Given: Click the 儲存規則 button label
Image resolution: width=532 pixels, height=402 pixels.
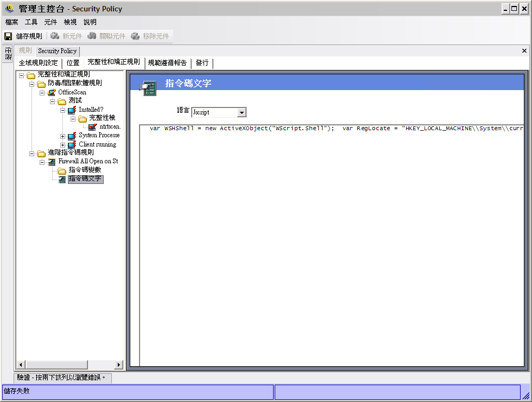Looking at the screenshot, I should point(29,36).
